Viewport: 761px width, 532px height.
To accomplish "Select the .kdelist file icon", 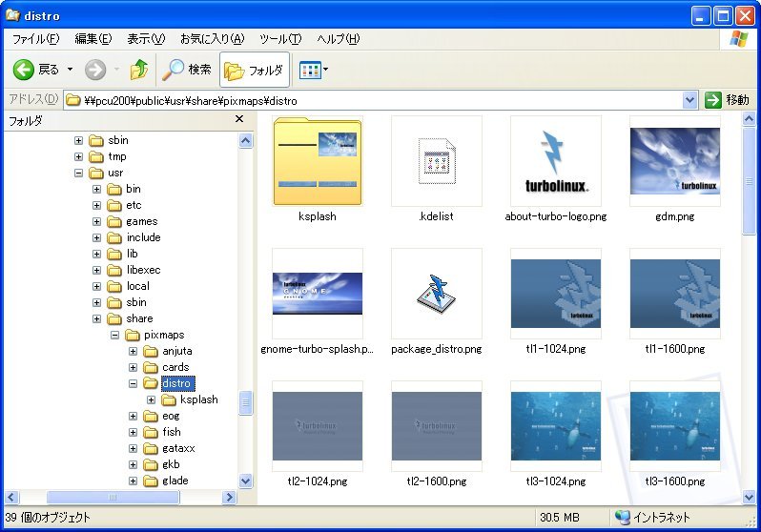I will pos(437,161).
